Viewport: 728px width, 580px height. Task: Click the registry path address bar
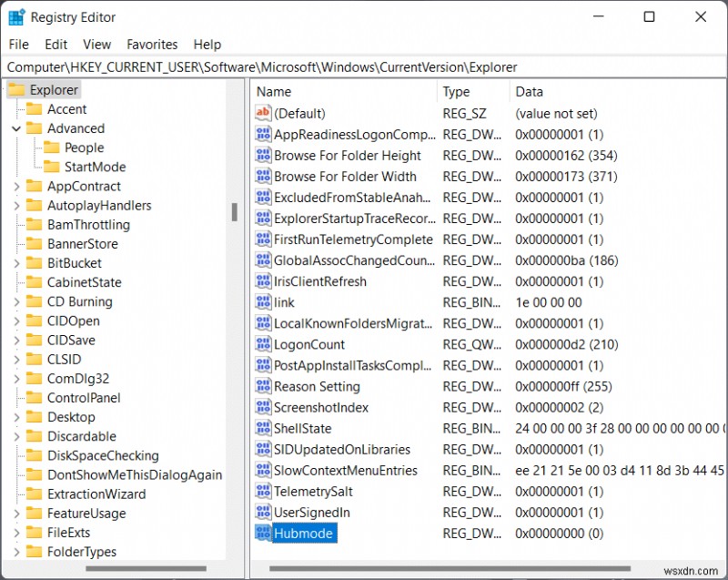coord(363,67)
